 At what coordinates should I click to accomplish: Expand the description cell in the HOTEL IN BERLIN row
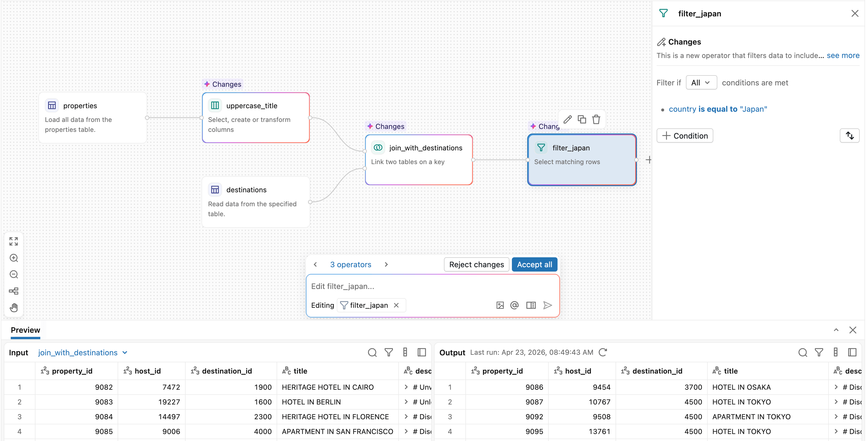[x=406, y=402]
